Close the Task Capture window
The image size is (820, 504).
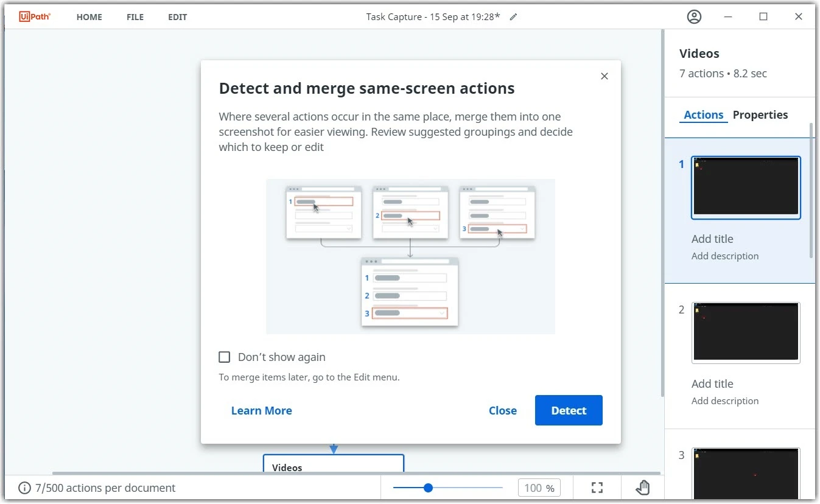(x=799, y=17)
